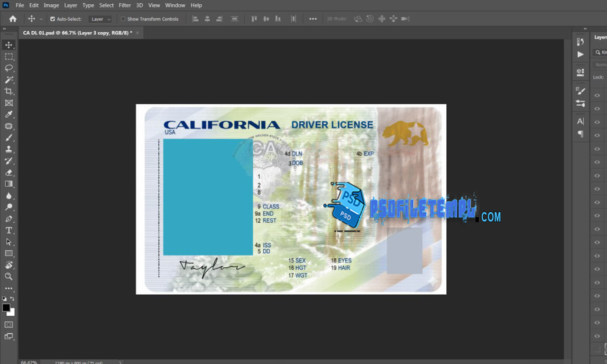Select the Eyedropper tool
The height and width of the screenshot is (364, 607).
(x=9, y=114)
